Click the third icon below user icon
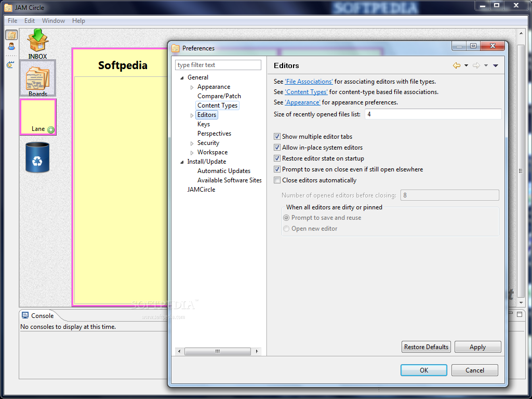The width and height of the screenshot is (532, 399). click(x=10, y=64)
